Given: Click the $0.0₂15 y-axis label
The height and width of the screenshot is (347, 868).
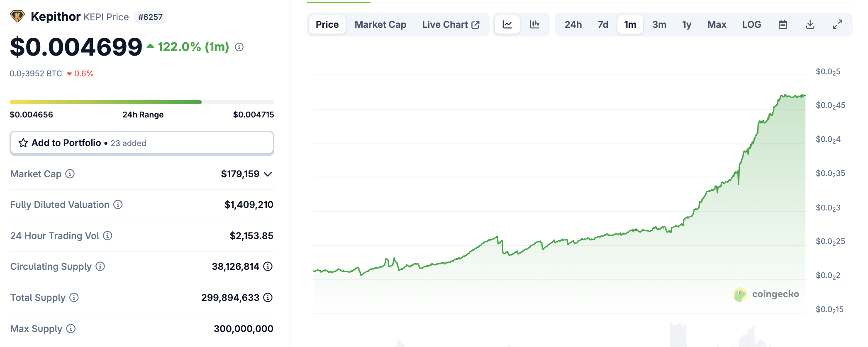Looking at the screenshot, I should coord(829,310).
